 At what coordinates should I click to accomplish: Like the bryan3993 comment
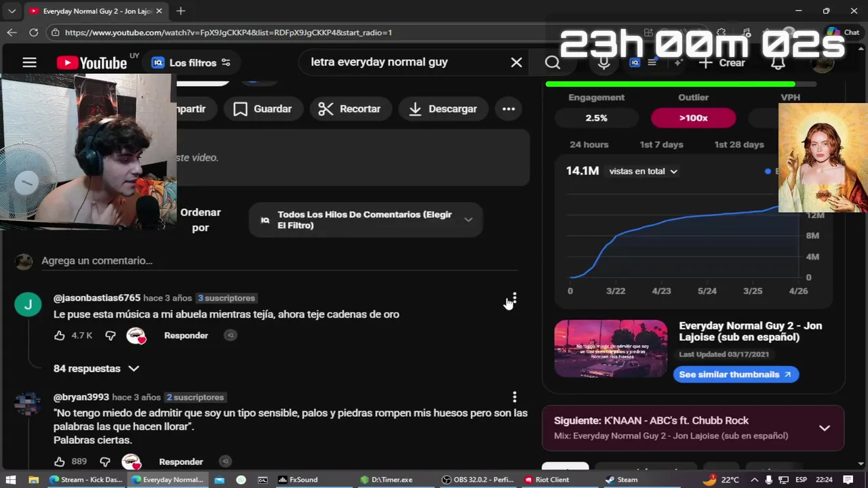[x=60, y=462]
